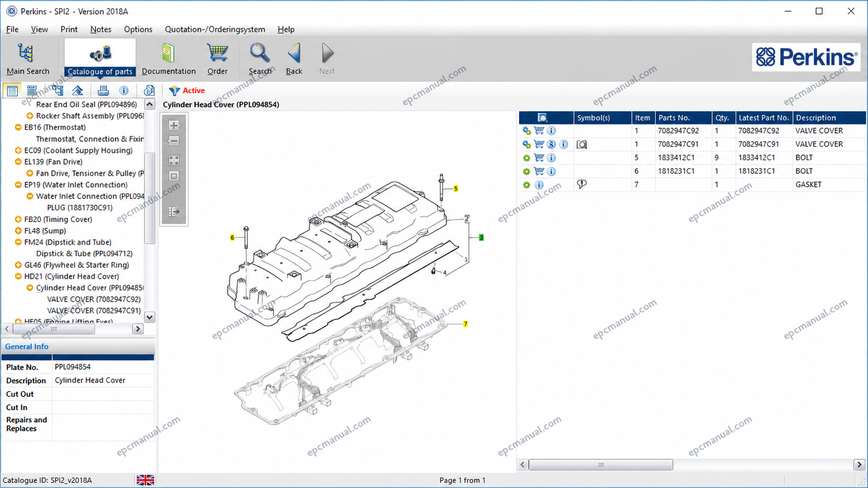Collapse the HD21 (Cylinder Head Cover) node
The image size is (868, 488).
[x=18, y=276]
